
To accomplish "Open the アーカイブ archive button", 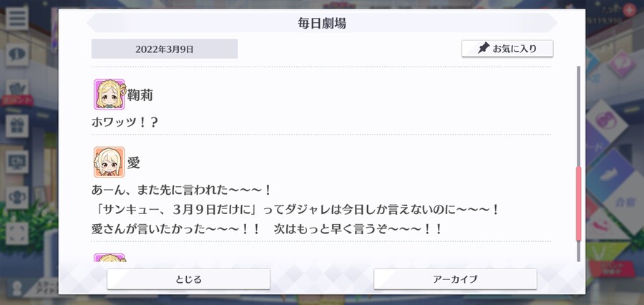I will click(x=455, y=279).
